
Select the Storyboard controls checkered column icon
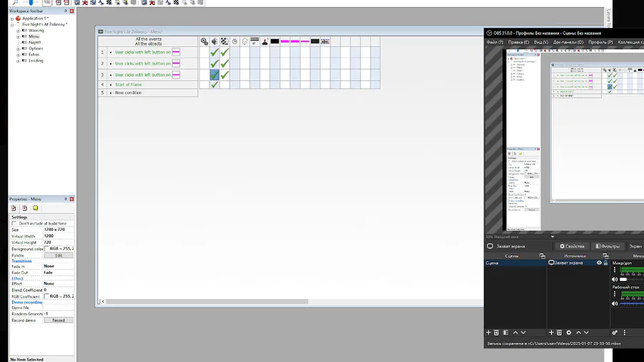point(224,41)
